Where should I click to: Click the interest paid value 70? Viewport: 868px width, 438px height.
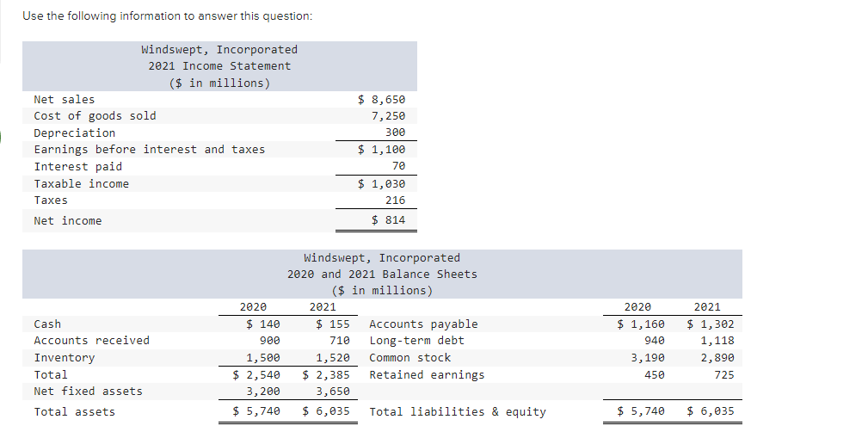[x=398, y=166]
